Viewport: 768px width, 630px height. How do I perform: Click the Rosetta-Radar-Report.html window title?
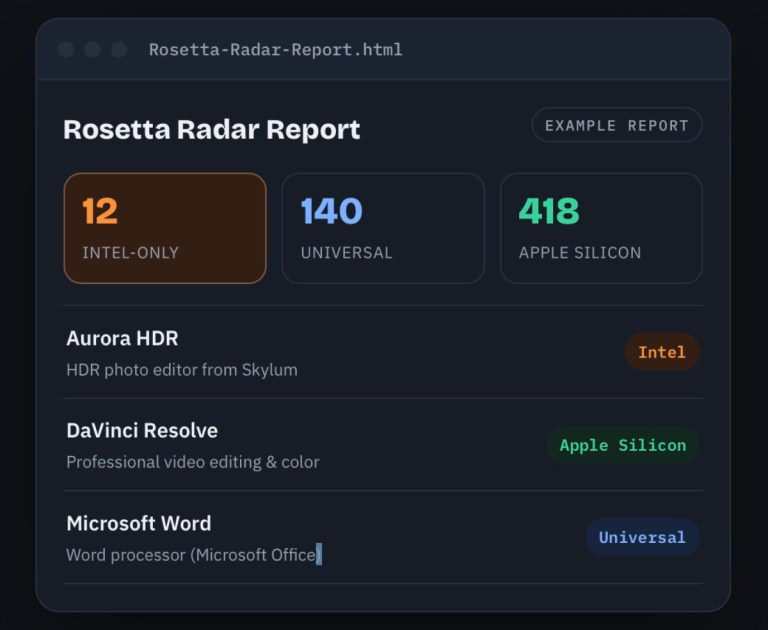[276, 49]
